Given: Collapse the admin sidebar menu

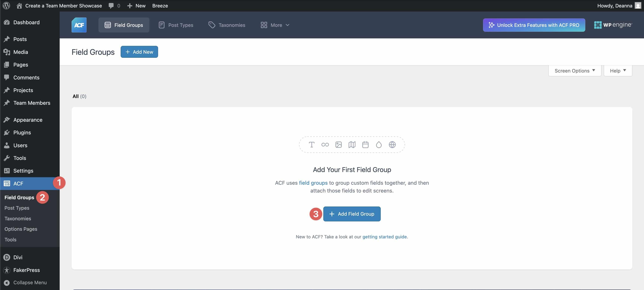Looking at the screenshot, I should tap(30, 283).
